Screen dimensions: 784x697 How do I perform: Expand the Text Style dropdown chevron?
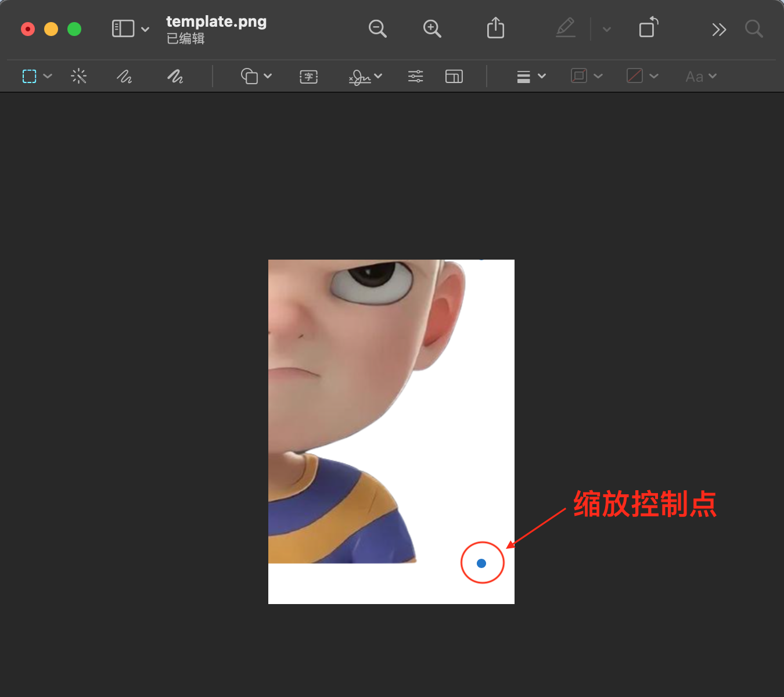pos(713,76)
